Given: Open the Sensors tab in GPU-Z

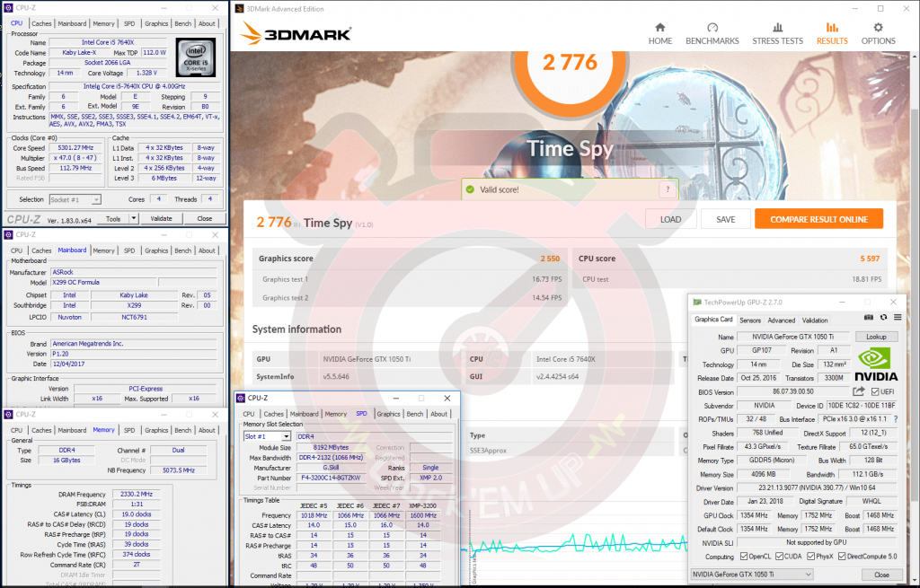Looking at the screenshot, I should [750, 320].
